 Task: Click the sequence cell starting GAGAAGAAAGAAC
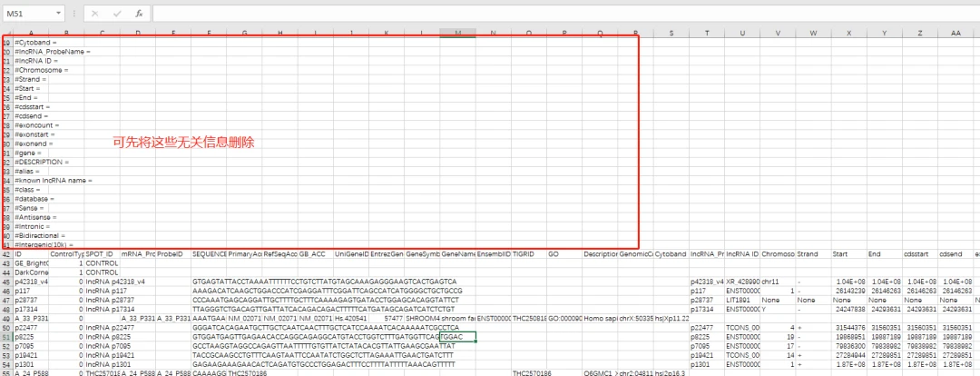[323, 363]
